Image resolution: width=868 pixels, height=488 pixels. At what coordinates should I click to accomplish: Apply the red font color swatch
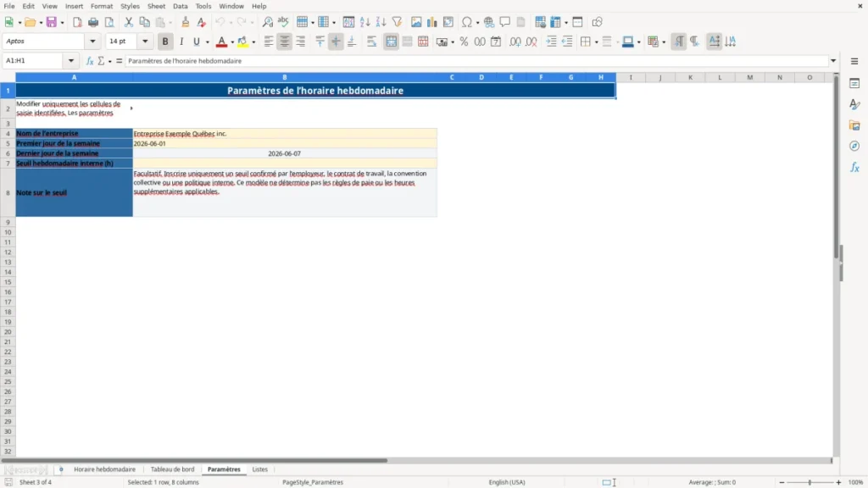point(221,42)
